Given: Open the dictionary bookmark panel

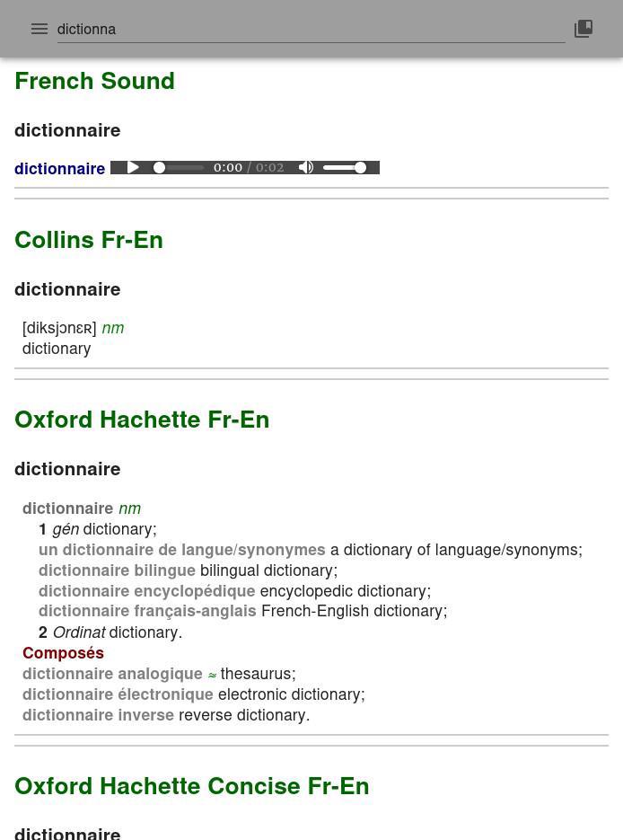Looking at the screenshot, I should coord(583,29).
